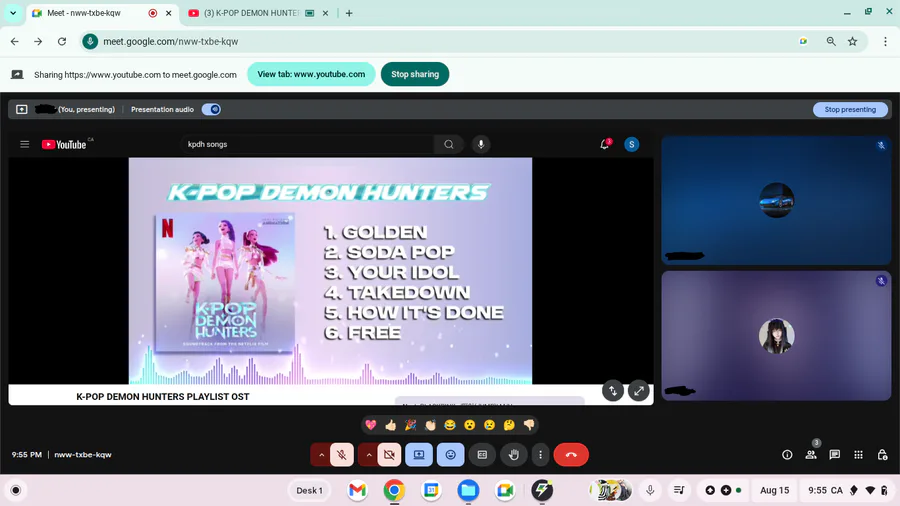Click the presentation screen icon beside presenter name

click(22, 110)
